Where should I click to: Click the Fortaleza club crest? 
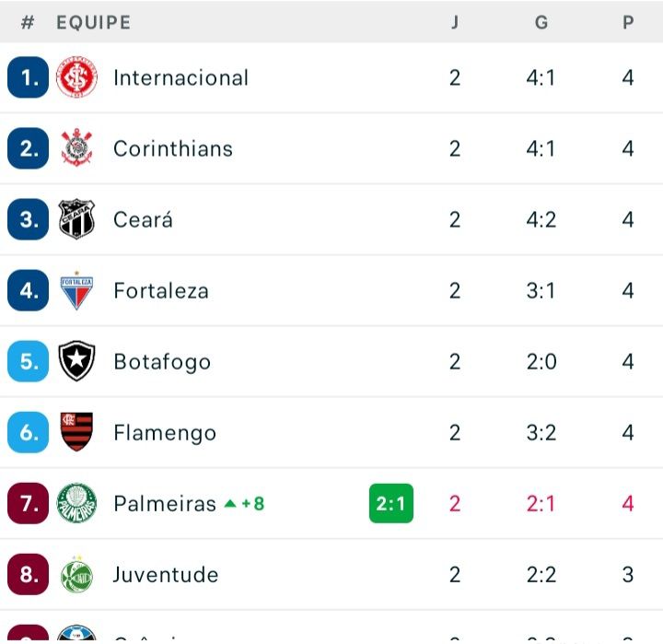click(76, 290)
